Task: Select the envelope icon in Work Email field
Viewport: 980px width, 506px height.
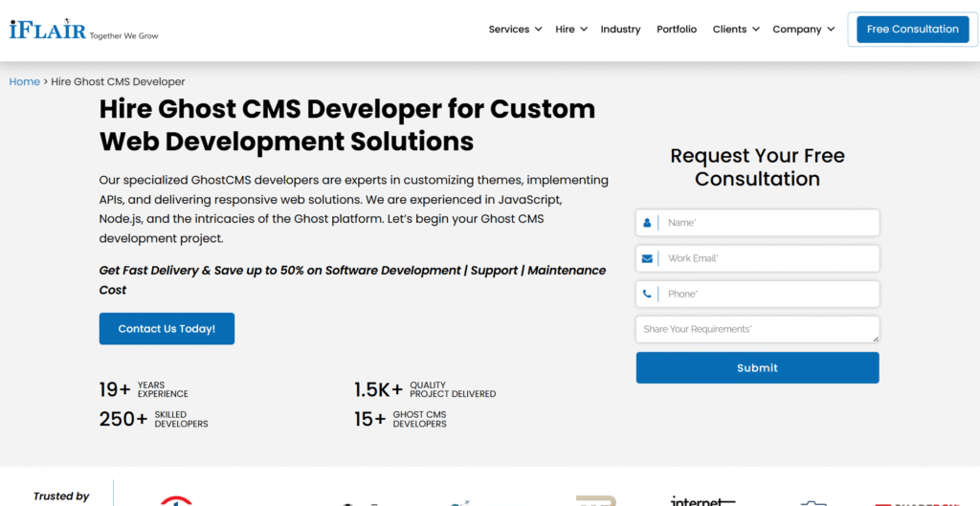Action: click(x=647, y=258)
